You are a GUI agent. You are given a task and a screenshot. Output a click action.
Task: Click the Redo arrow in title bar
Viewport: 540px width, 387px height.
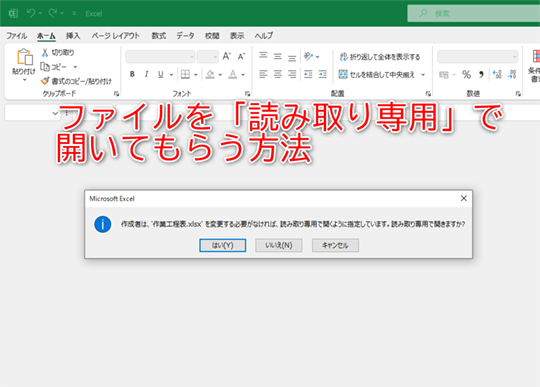[53, 13]
